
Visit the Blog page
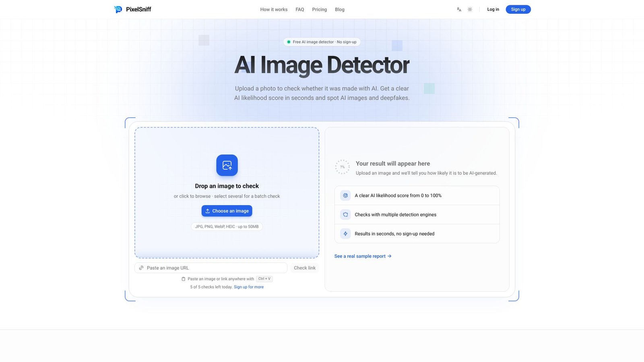[x=340, y=9]
